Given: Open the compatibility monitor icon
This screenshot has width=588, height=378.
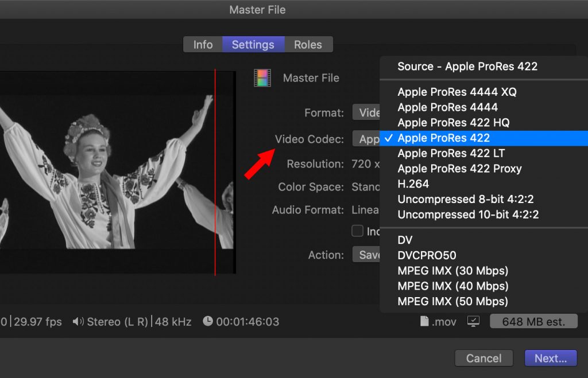Looking at the screenshot, I should point(473,322).
